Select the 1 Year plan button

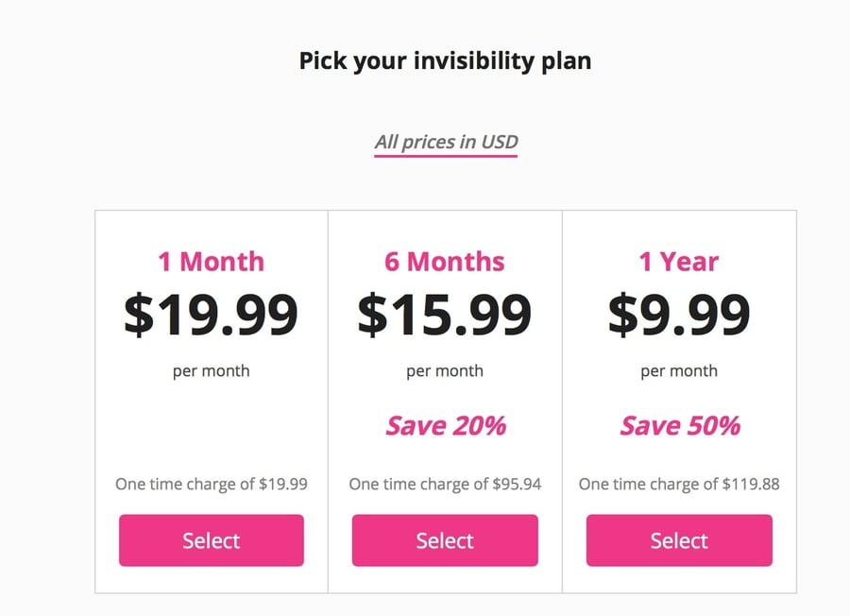point(679,540)
